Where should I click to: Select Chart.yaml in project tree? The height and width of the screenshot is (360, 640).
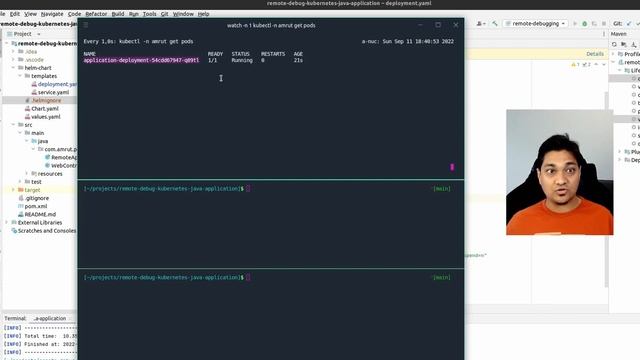[45, 109]
